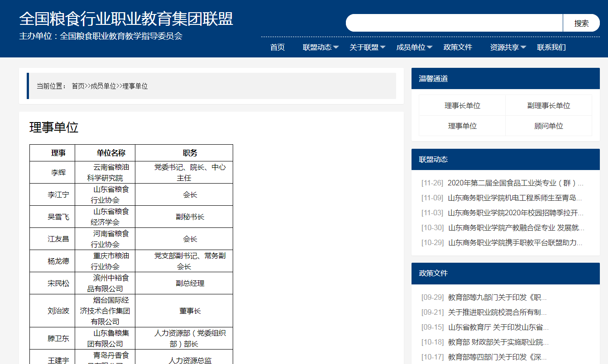Open the 2020年第二届全国食品工业类专业 news item
Viewport: 608px width, 364px height.
coord(515,183)
